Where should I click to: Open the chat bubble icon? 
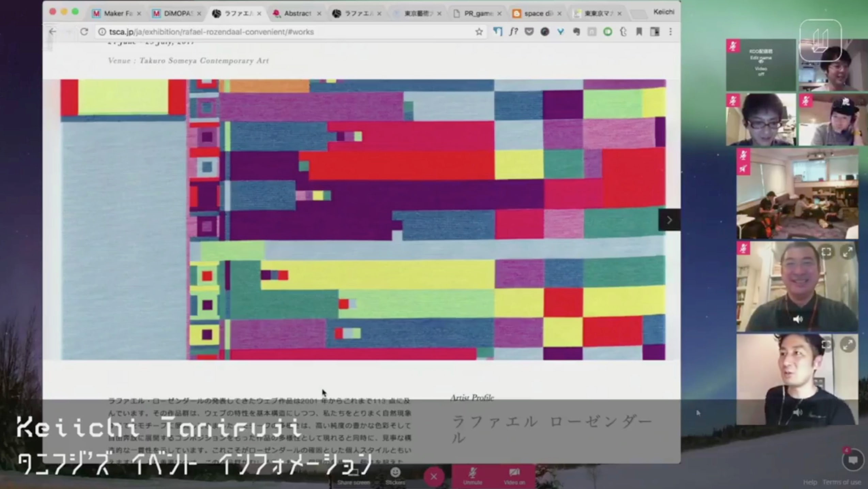(x=853, y=460)
